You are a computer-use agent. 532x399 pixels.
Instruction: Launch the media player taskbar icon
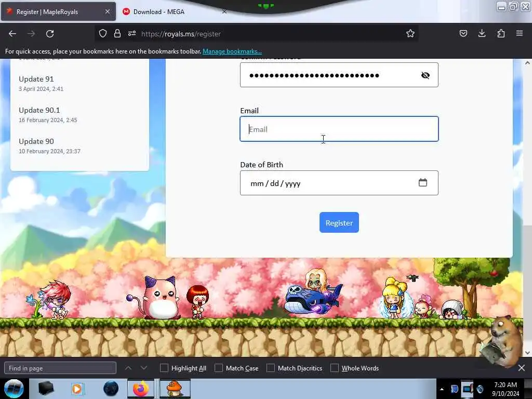[x=77, y=389]
